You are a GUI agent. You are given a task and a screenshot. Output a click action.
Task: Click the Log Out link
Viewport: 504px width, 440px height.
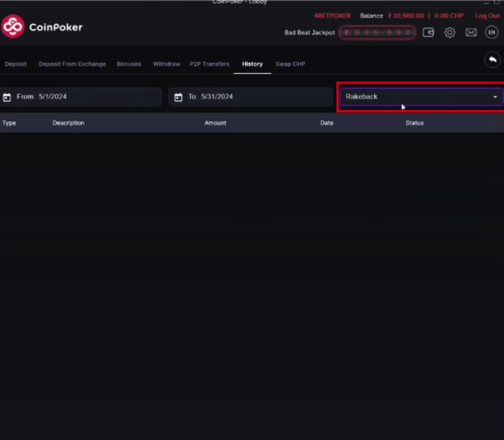pyautogui.click(x=487, y=16)
